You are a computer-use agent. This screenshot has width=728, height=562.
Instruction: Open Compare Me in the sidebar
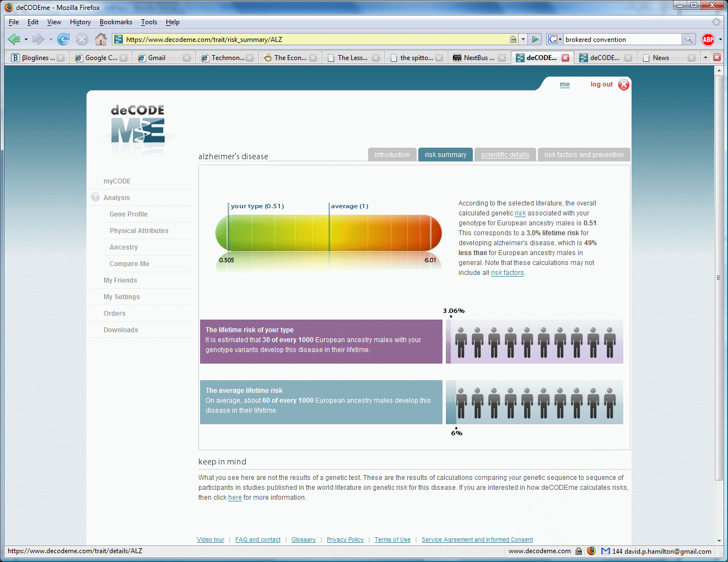[x=130, y=264]
